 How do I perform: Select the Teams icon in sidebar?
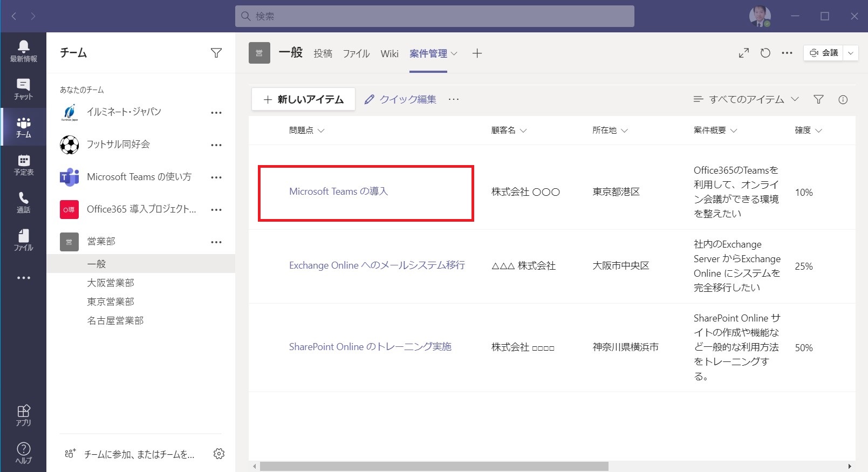point(23,127)
